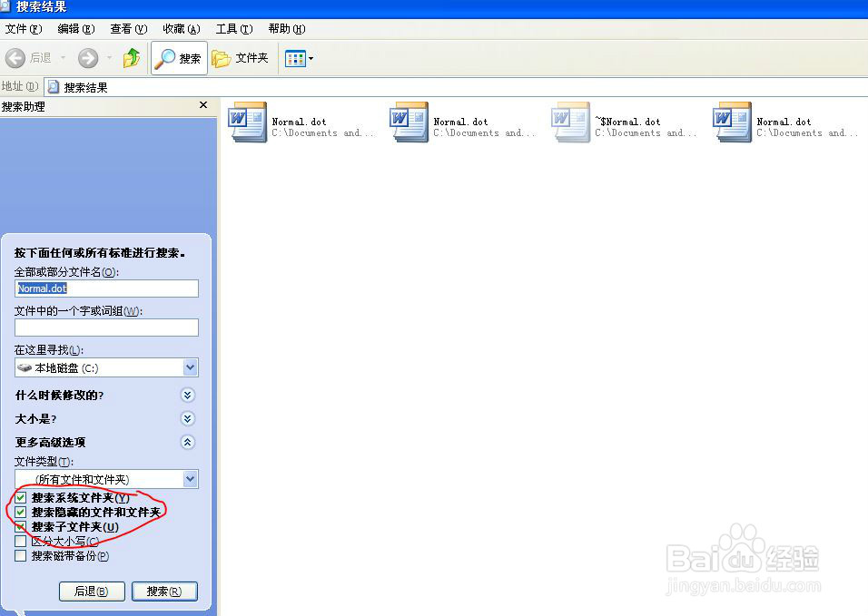The width and height of the screenshot is (868, 616).
Task: Click the Up-folder toolbar icon
Action: point(130,58)
